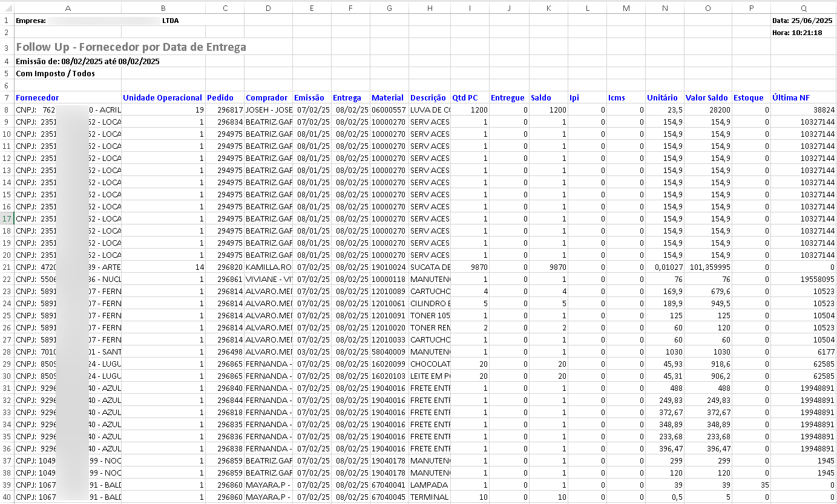This screenshot has height=504, width=837.
Task: Click the 'Emissão' heading cell in row 7
Action: click(x=312, y=97)
